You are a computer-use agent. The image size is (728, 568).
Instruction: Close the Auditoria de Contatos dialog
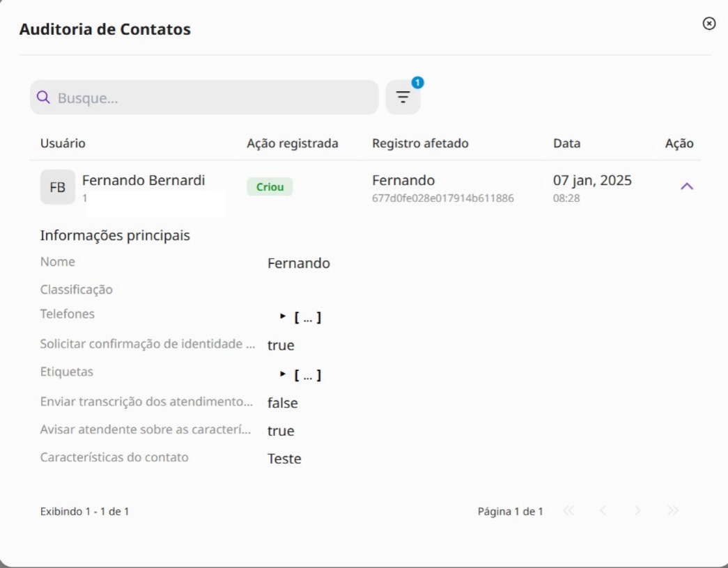pyautogui.click(x=708, y=23)
